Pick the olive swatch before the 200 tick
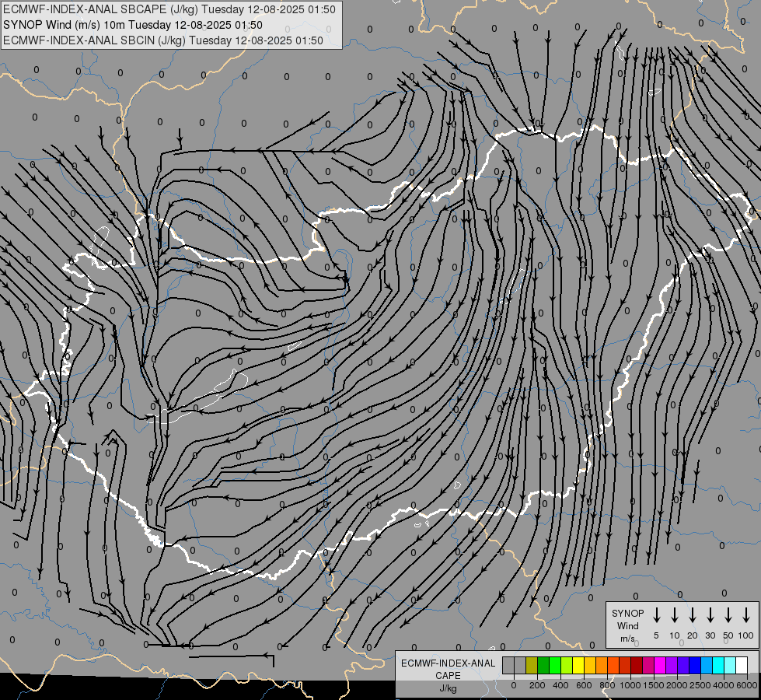The width and height of the screenshot is (761, 700). point(532,666)
